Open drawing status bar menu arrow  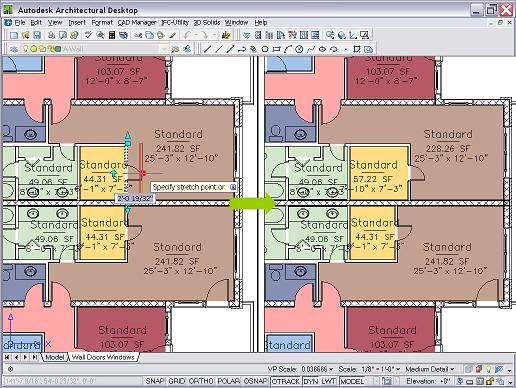(x=510, y=370)
